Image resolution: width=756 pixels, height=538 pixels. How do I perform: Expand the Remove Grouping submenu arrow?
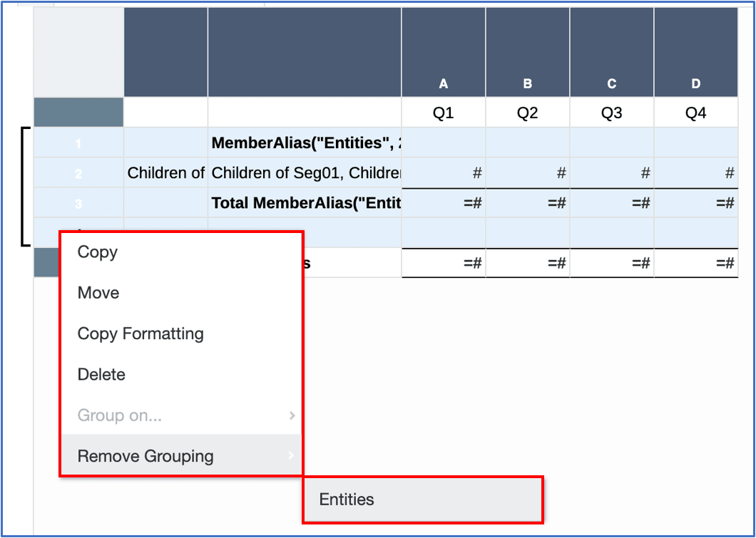[292, 456]
